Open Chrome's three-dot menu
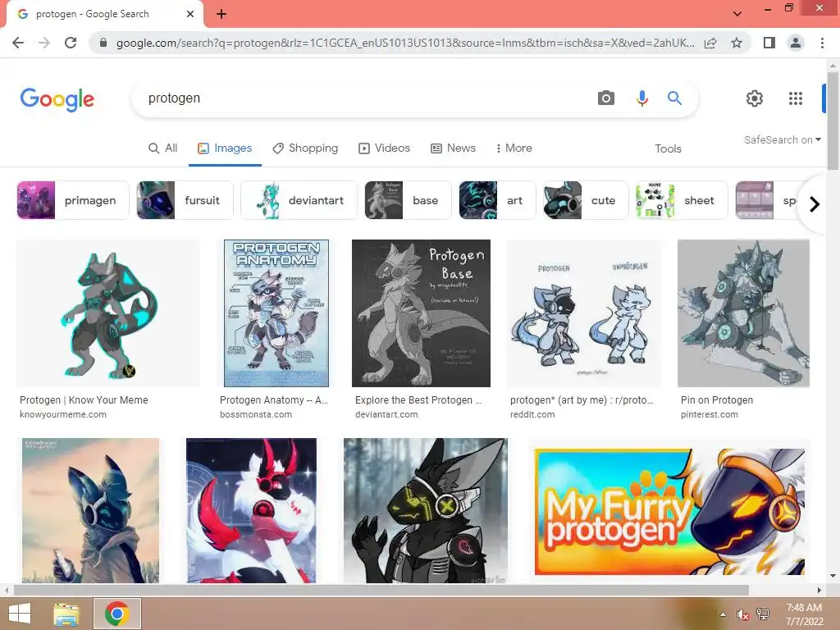Screen dimensions: 840x630 (822, 43)
